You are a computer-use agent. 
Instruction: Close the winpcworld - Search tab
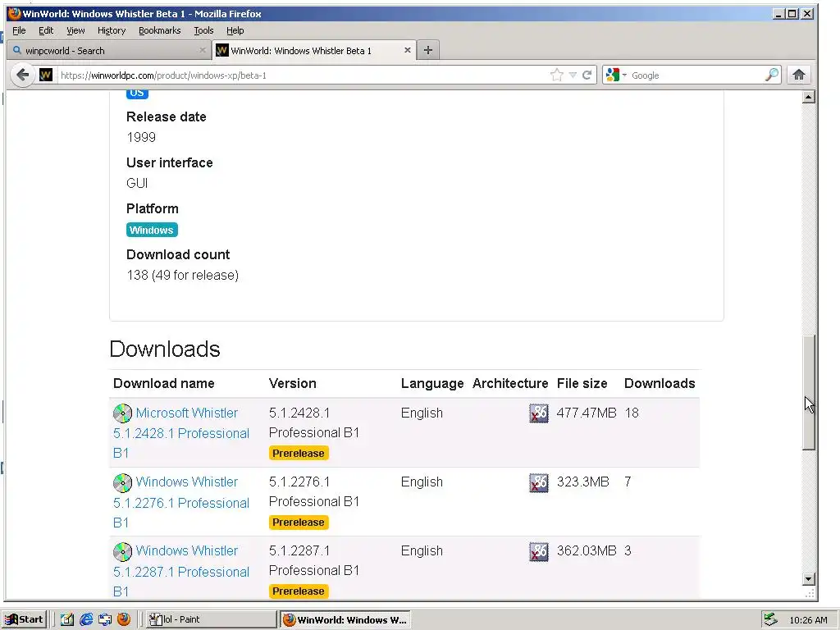click(x=202, y=50)
